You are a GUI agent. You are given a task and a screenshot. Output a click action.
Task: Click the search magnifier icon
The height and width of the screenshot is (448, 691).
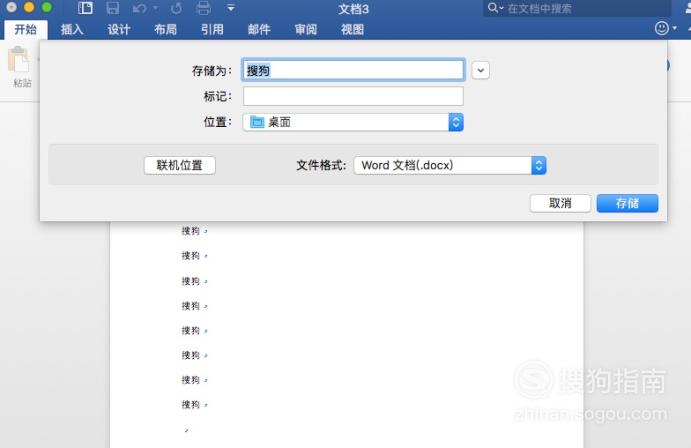pos(495,8)
